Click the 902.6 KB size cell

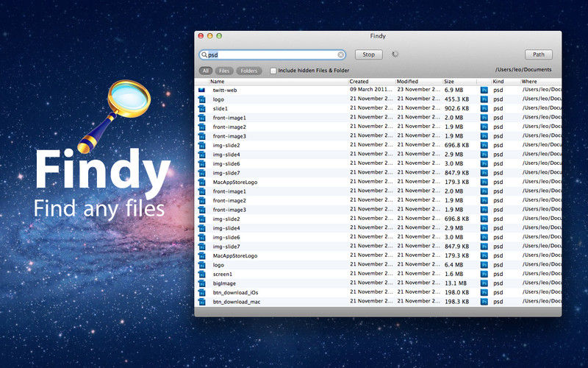coord(456,108)
